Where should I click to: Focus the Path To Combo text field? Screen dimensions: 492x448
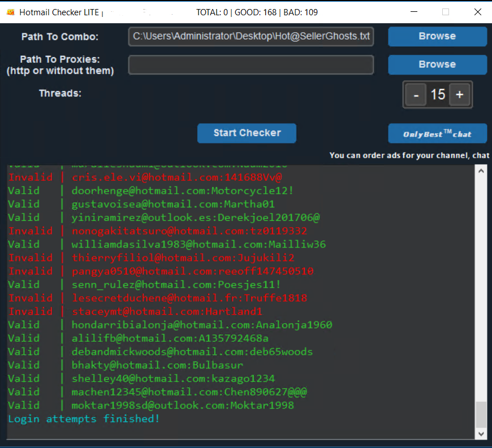251,37
